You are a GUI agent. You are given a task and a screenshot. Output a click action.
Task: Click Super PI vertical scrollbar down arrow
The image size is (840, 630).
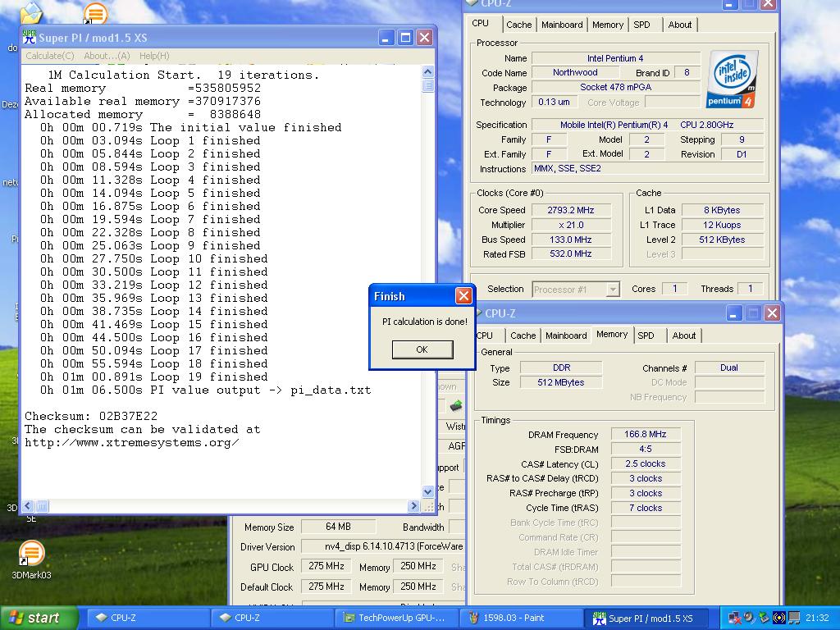pos(427,491)
